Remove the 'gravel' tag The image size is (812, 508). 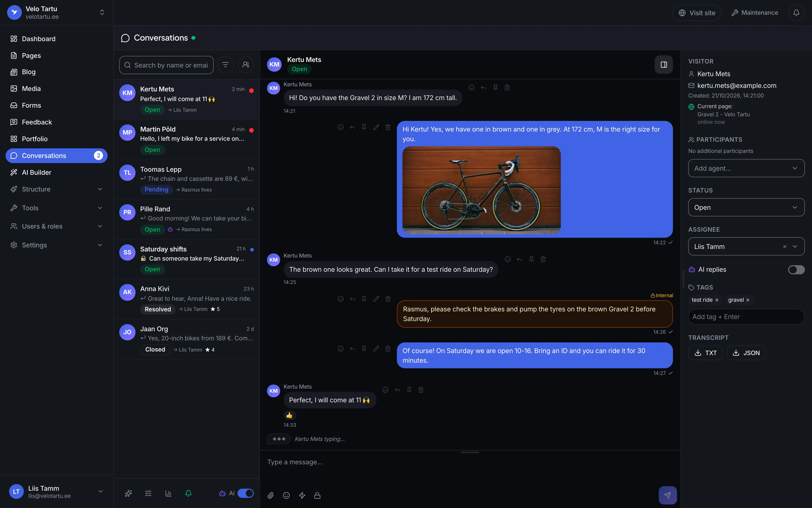pos(748,300)
